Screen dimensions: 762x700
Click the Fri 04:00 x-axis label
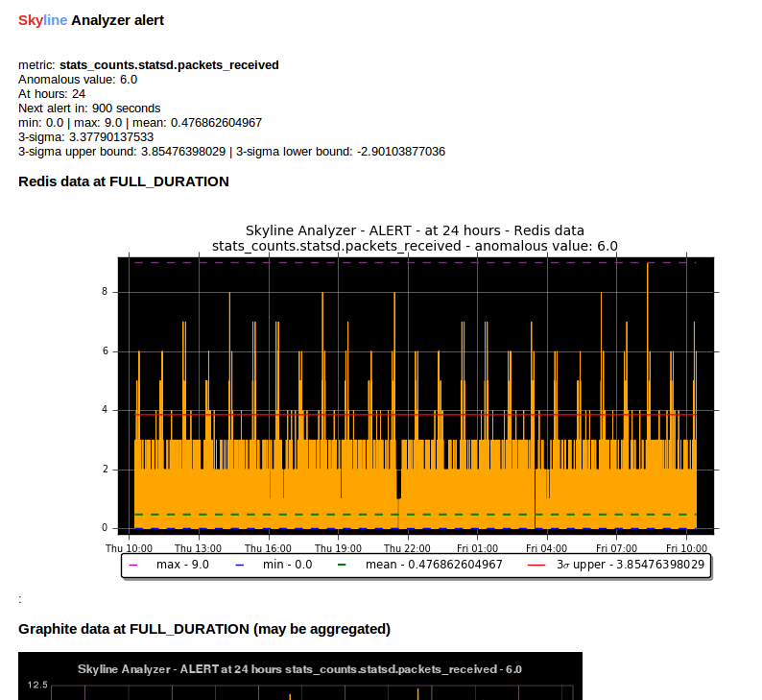pyautogui.click(x=547, y=548)
